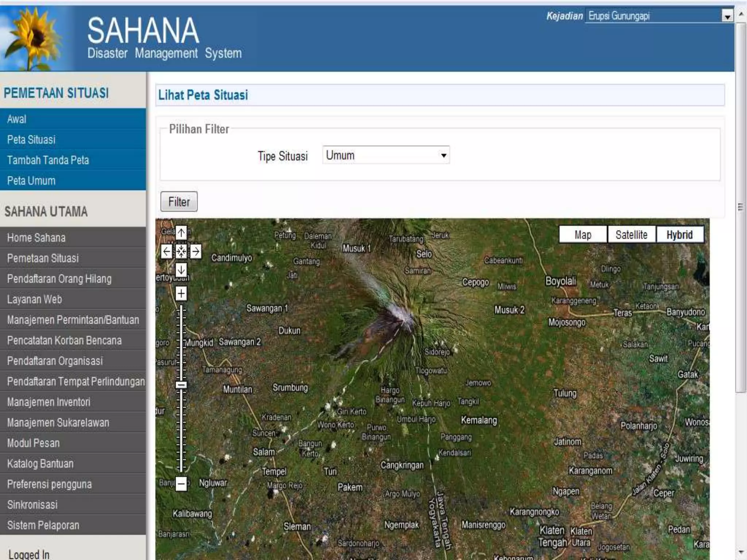This screenshot has height=560, width=747.
Task: Pan the map down with arrow
Action: [x=181, y=270]
